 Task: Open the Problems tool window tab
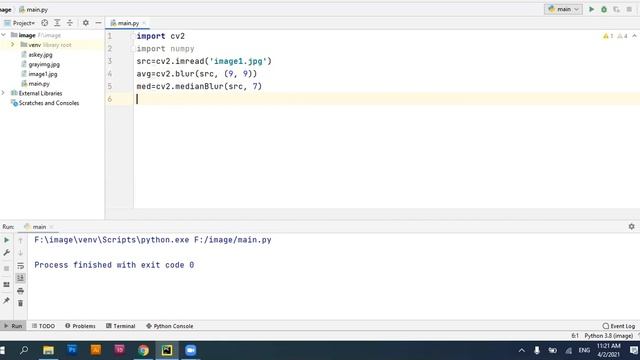coord(80,326)
